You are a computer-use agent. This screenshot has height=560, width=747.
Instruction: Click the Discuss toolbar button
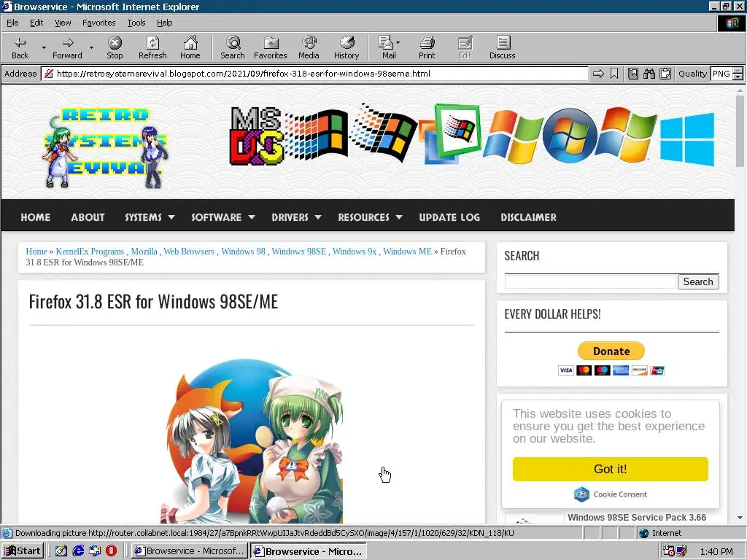502,47
